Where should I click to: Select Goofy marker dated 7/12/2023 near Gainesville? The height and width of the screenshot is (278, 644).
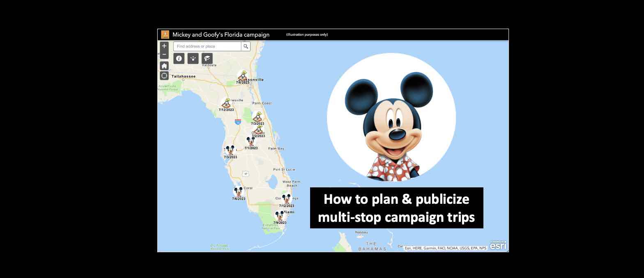point(226,103)
